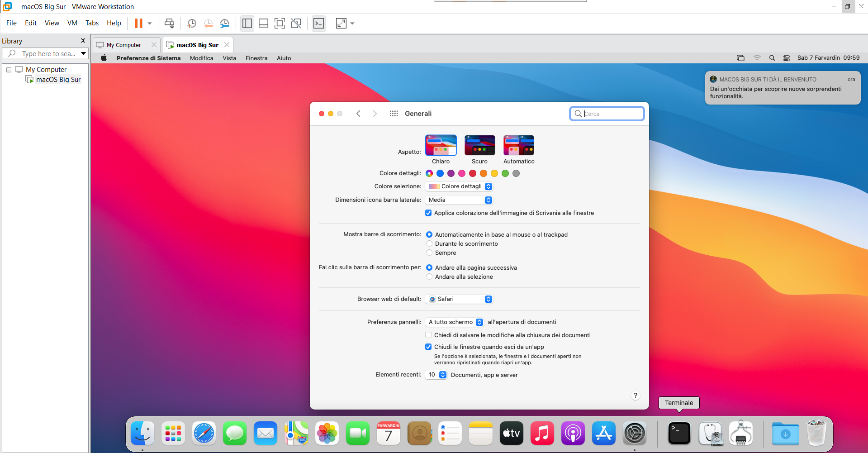Viewport: 868px width, 453px height.
Task: Open Finder from the Dock
Action: point(142,433)
